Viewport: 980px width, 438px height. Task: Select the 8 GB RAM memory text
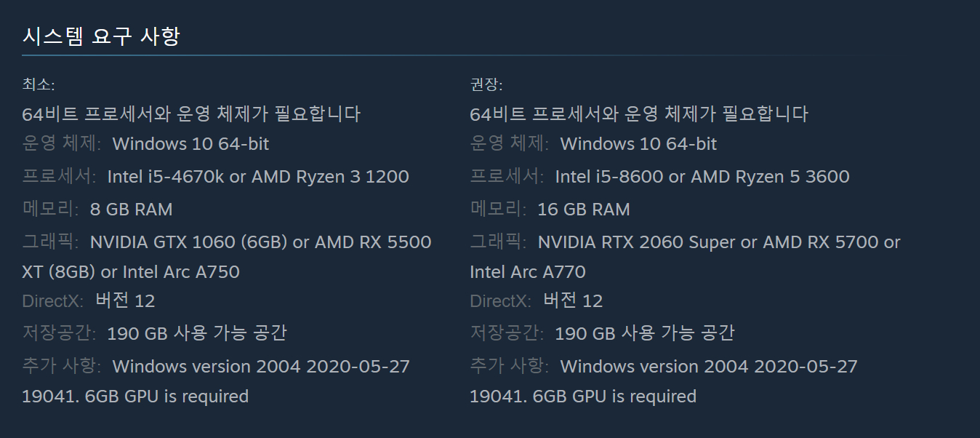pos(132,210)
